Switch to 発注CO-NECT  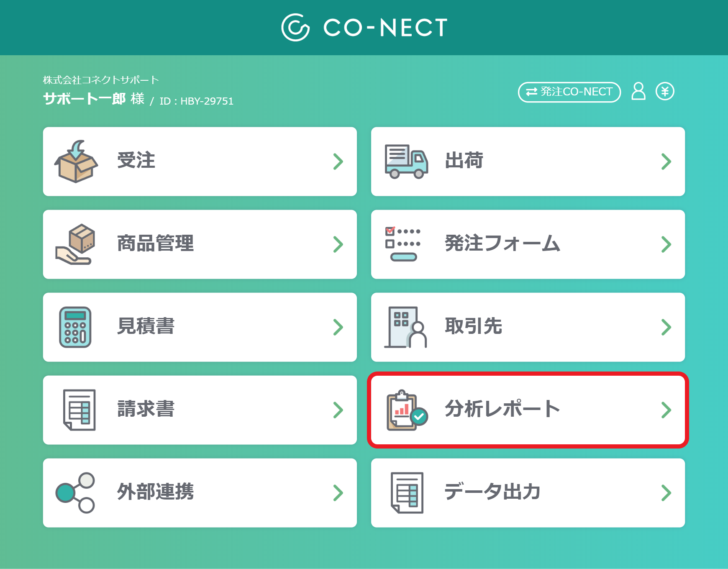point(569,92)
